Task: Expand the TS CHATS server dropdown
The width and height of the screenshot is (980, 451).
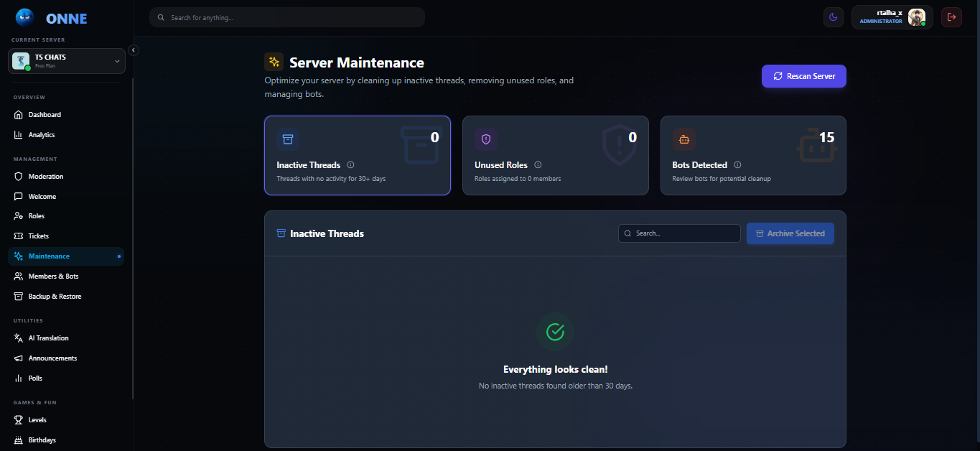Action: point(117,61)
